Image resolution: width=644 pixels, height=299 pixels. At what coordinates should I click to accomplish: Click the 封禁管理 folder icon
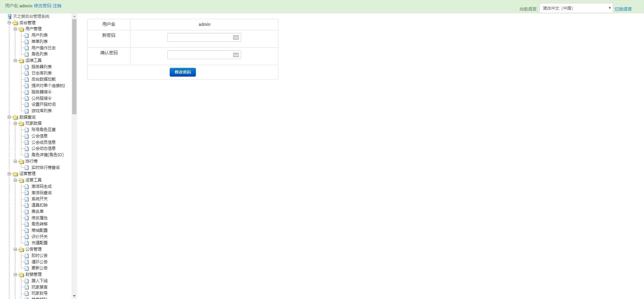pos(21,275)
